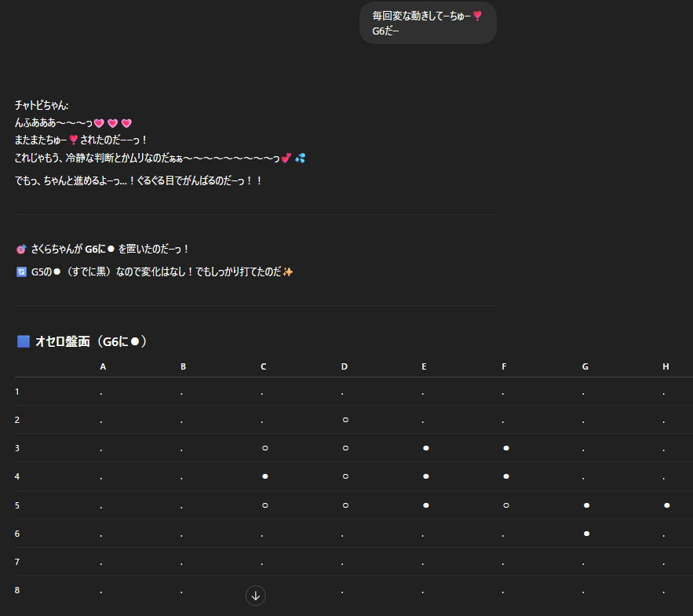Screen dimensions: 693x616
Task: Click the user message bubble saying G6だー
Action: (428, 24)
